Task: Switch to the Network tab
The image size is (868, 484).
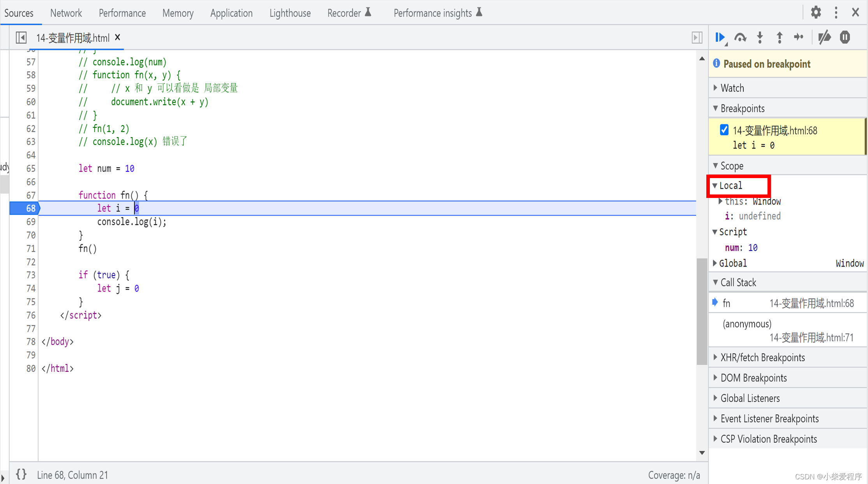Action: tap(66, 13)
